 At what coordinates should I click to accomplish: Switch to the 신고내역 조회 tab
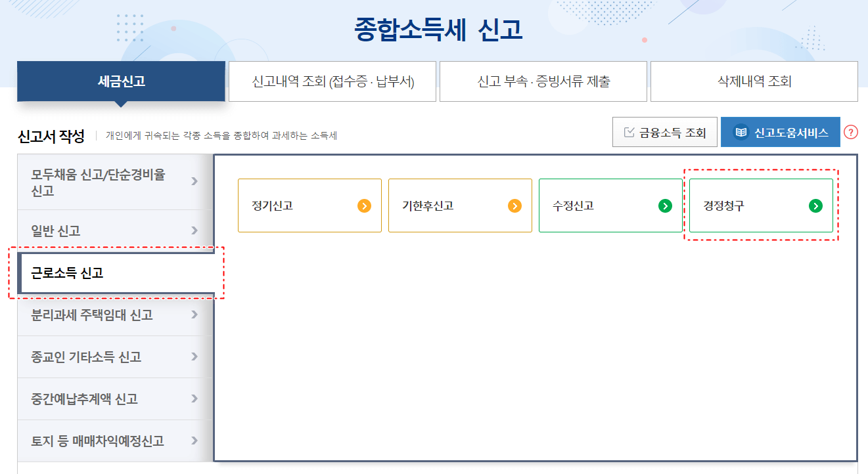tap(331, 81)
